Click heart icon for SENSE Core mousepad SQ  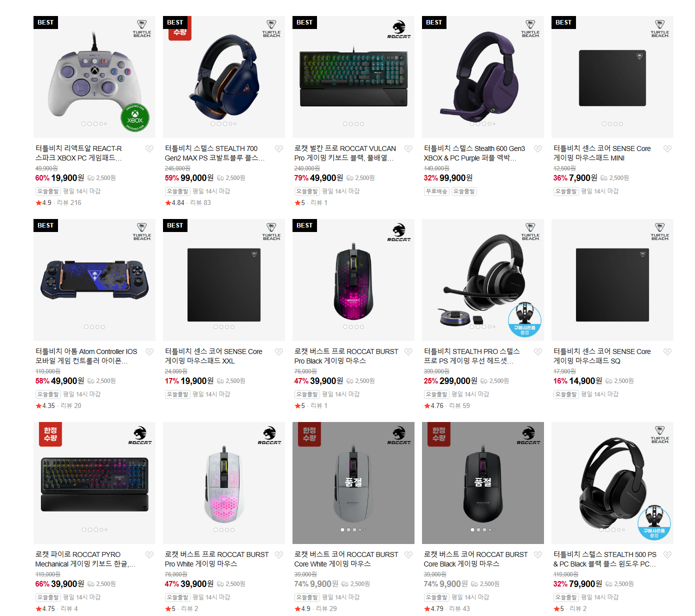667,351
